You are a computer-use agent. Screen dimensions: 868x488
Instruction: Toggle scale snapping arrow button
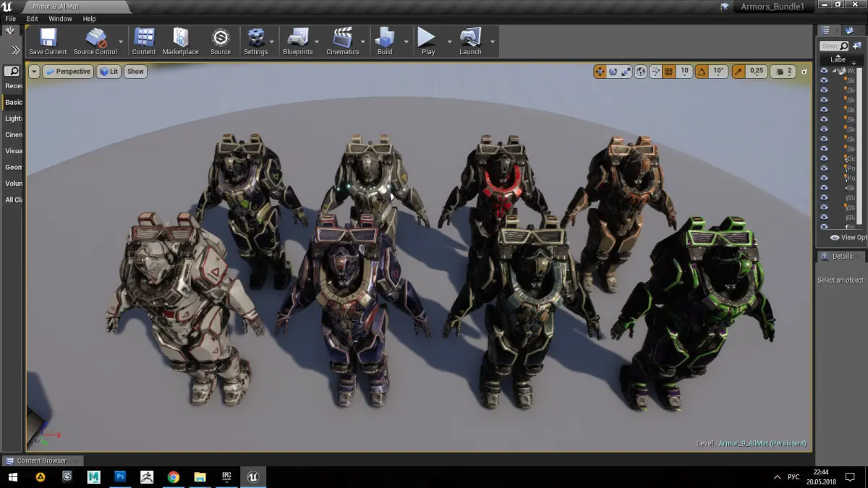(x=739, y=72)
